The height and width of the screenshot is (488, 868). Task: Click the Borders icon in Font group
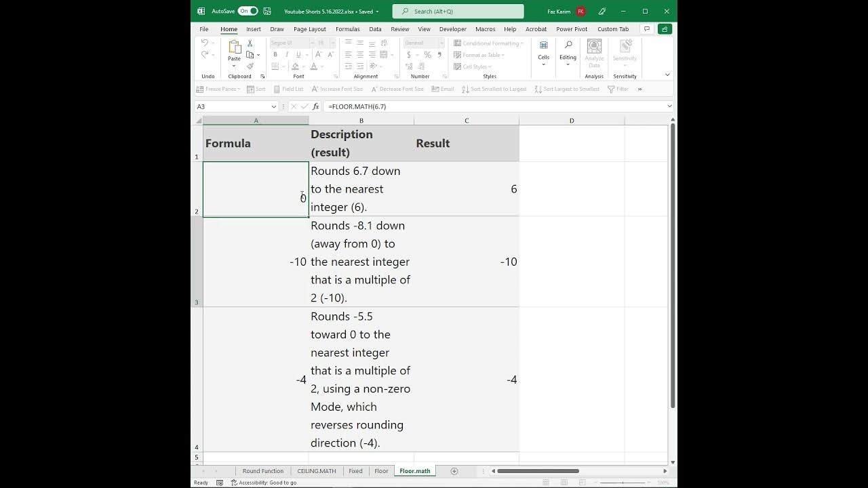pos(275,66)
